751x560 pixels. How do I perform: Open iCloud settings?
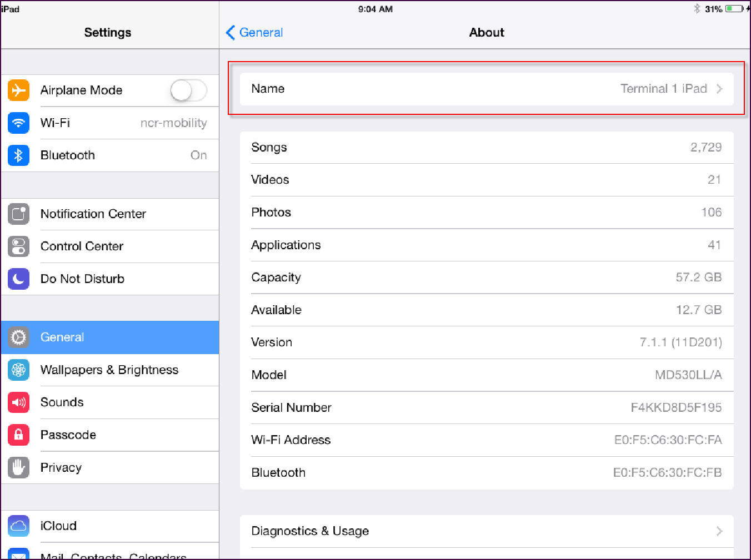pos(110,526)
